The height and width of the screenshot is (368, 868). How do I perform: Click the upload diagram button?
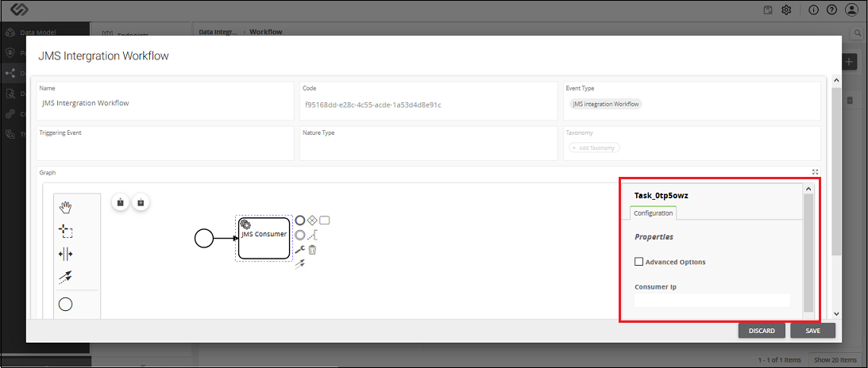121,202
